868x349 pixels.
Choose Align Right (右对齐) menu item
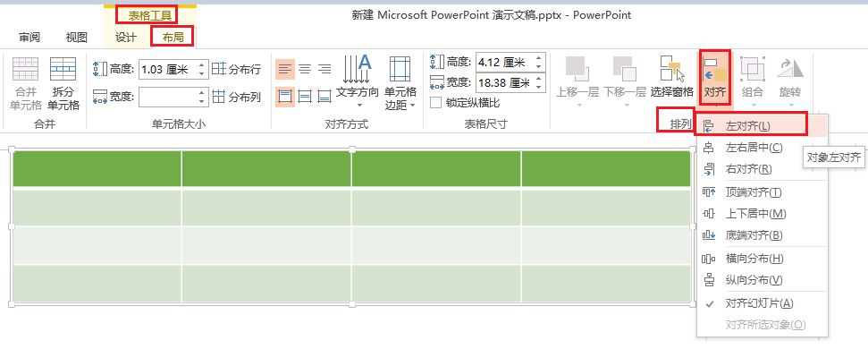[x=763, y=169]
